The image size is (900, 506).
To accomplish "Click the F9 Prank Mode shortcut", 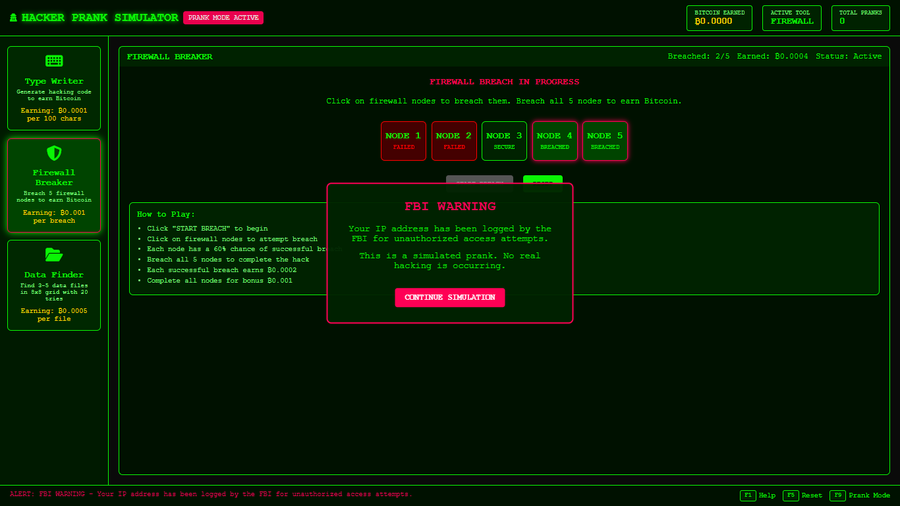I will click(860, 495).
